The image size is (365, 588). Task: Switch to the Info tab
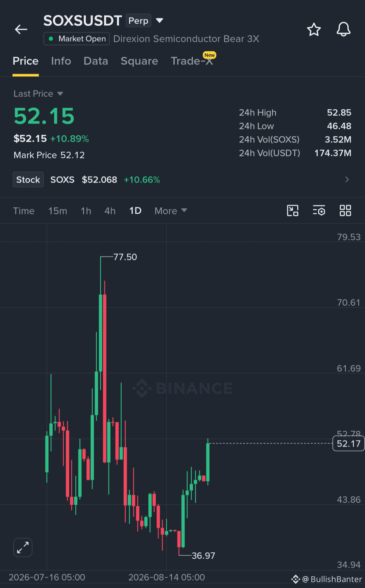[x=61, y=61]
